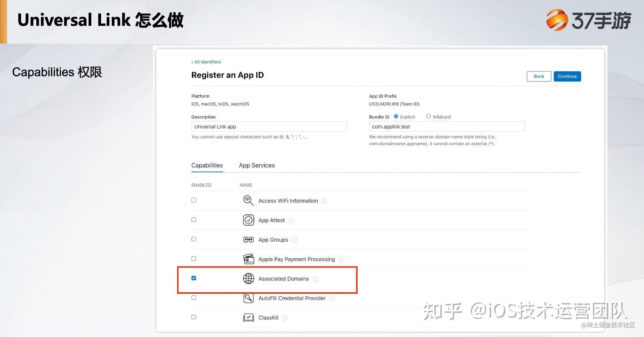Open info for Associated Domains

coord(315,279)
